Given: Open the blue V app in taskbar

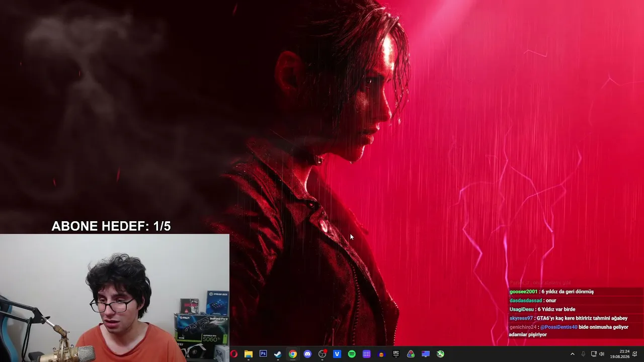Looking at the screenshot, I should (337, 354).
